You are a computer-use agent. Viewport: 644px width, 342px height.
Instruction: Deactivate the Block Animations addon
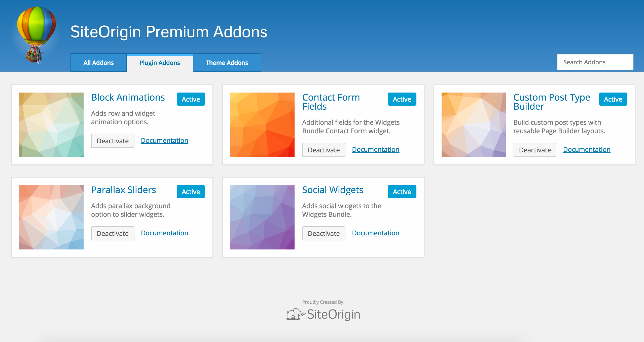113,141
